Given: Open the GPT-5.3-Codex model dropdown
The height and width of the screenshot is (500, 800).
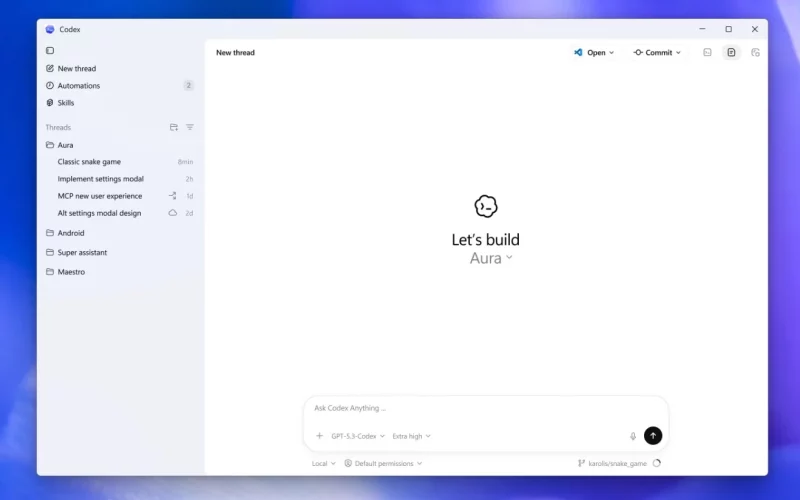Looking at the screenshot, I should pyautogui.click(x=358, y=436).
